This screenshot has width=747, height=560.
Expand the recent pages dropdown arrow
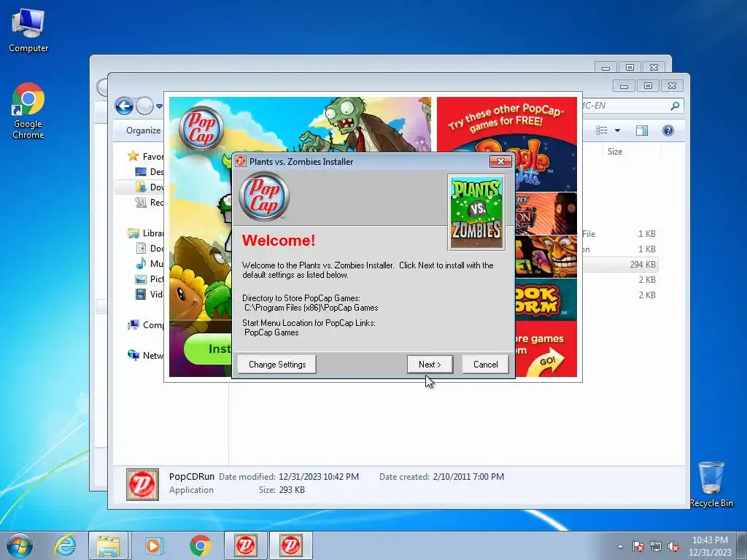[x=159, y=106]
